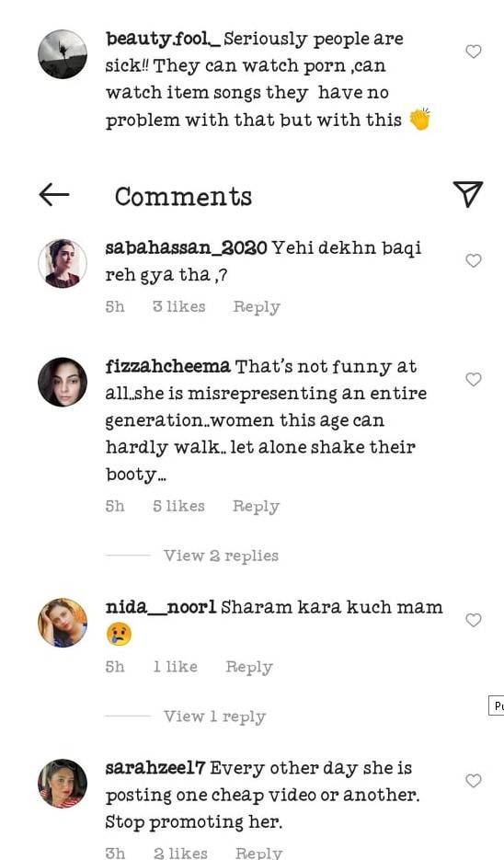
Task: Tap heart next to nida__noor1 comment
Action: point(474,620)
